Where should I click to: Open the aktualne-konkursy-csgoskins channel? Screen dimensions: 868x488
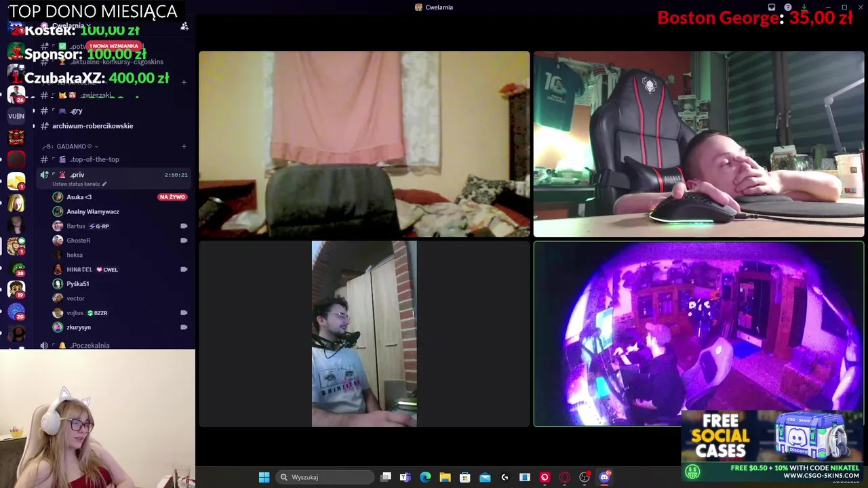point(116,62)
